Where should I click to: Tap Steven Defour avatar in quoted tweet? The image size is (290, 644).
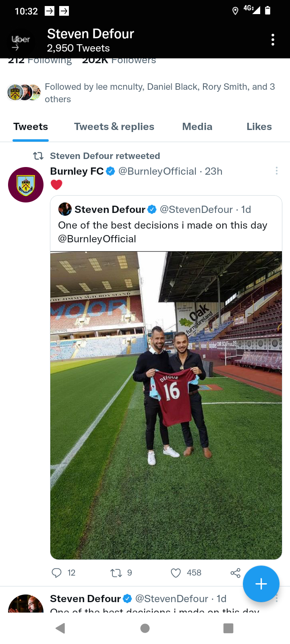click(x=65, y=209)
